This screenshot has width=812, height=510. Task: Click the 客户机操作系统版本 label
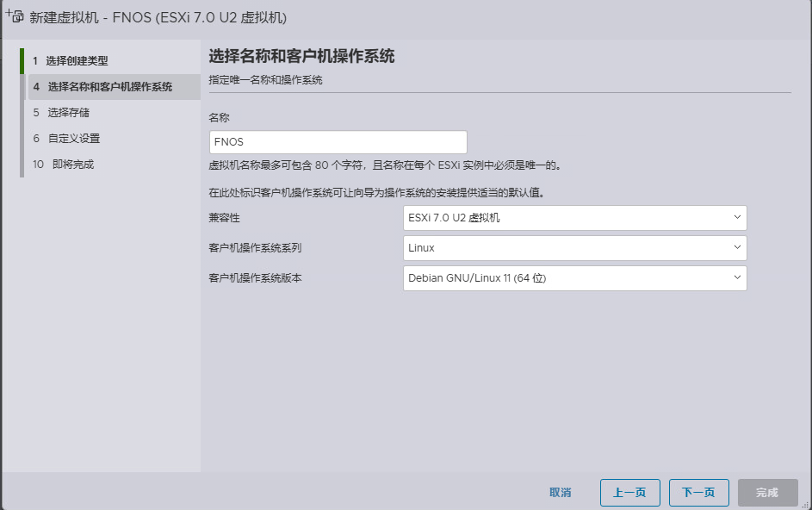[255, 278]
